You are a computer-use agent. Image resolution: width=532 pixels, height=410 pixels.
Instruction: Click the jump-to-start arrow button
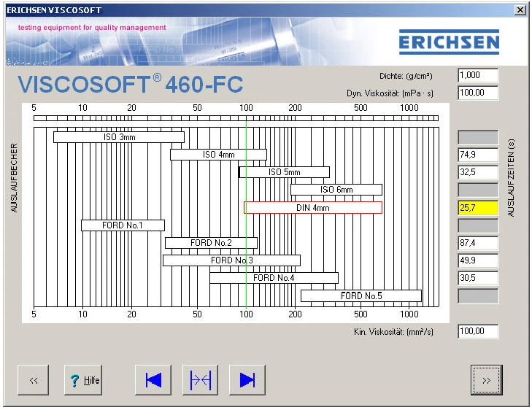153,380
